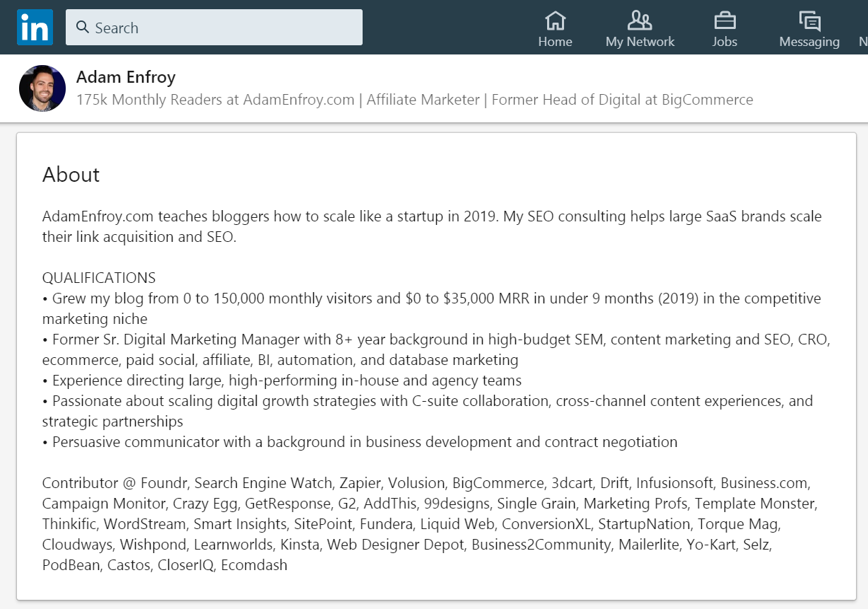Screen dimensions: 868x609
Task: Click the sentence starting 'AdamEnfroy.com teaches bloggers'
Action: click(x=432, y=226)
